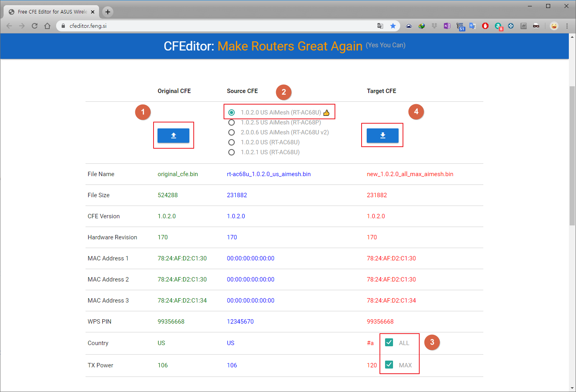Open the Internet Download Manager extension
The width and height of the screenshot is (576, 392).
[422, 26]
